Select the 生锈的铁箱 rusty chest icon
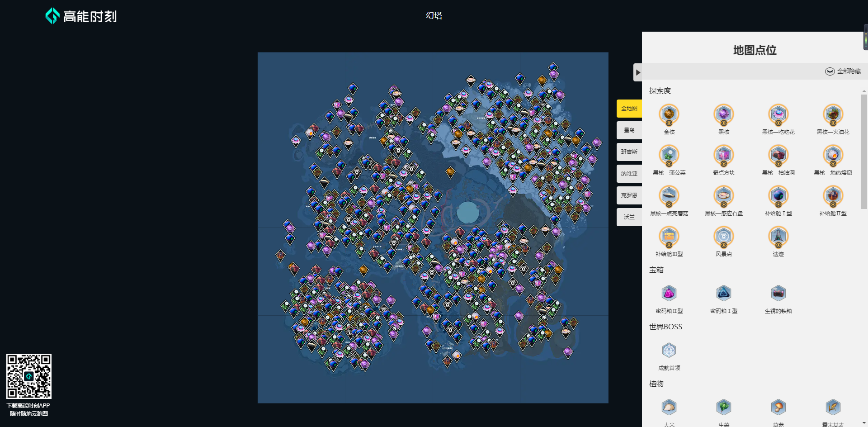The width and height of the screenshot is (868, 427). point(778,294)
